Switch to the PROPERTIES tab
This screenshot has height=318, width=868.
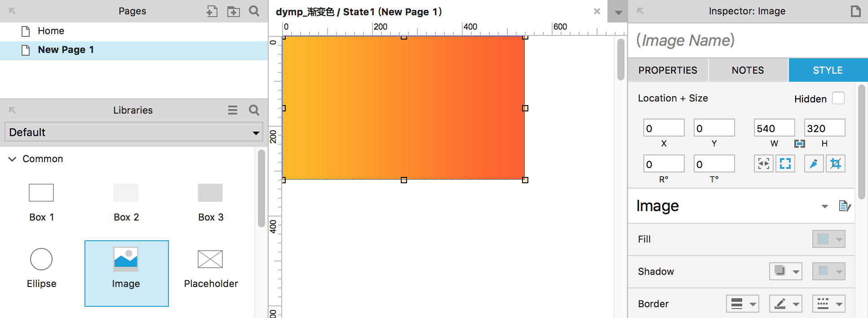pos(668,70)
